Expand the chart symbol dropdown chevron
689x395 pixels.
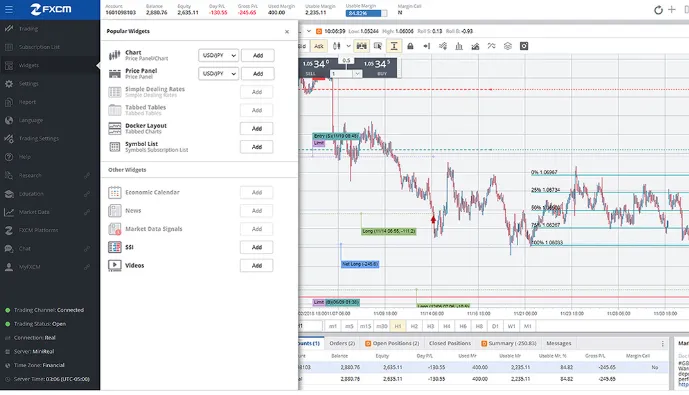[308, 31]
